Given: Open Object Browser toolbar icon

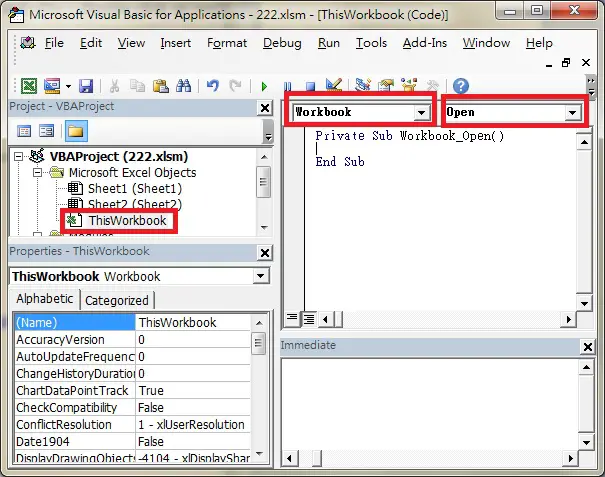Looking at the screenshot, I should point(409,85).
